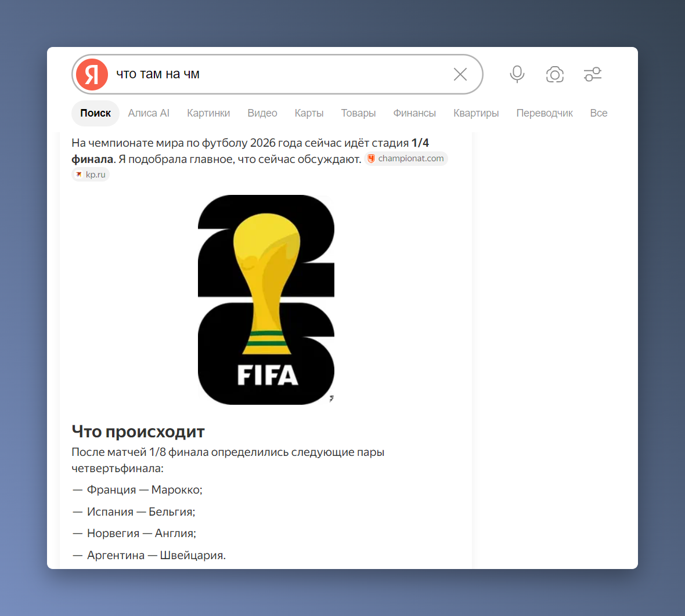Click the 'Франция — Марокко' line
Image resolution: width=685 pixels, height=616 pixels.
pos(144,490)
